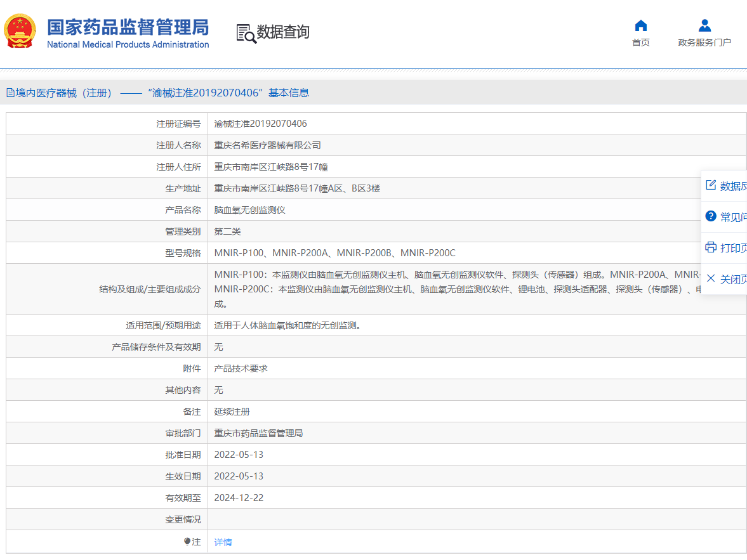Click address 重庆市南岸区江峡路8号17幢
This screenshot has width=747, height=560.
coord(270,167)
